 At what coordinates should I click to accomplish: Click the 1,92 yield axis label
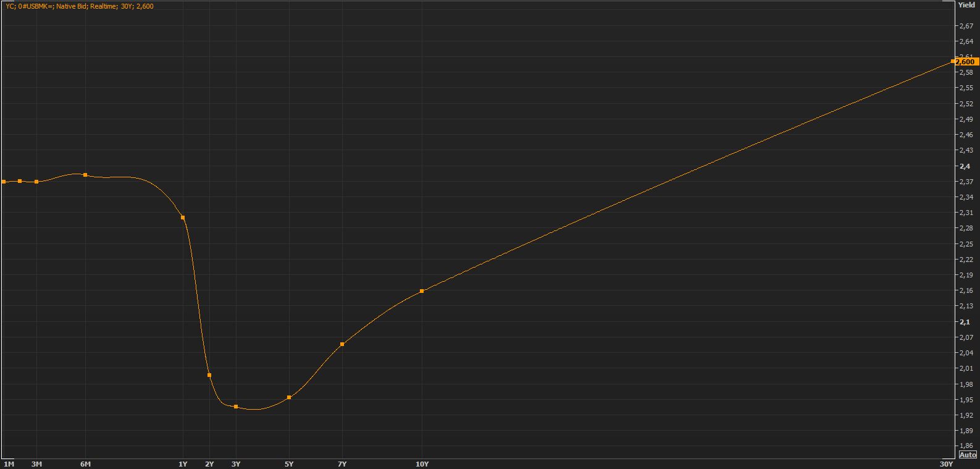click(x=966, y=415)
